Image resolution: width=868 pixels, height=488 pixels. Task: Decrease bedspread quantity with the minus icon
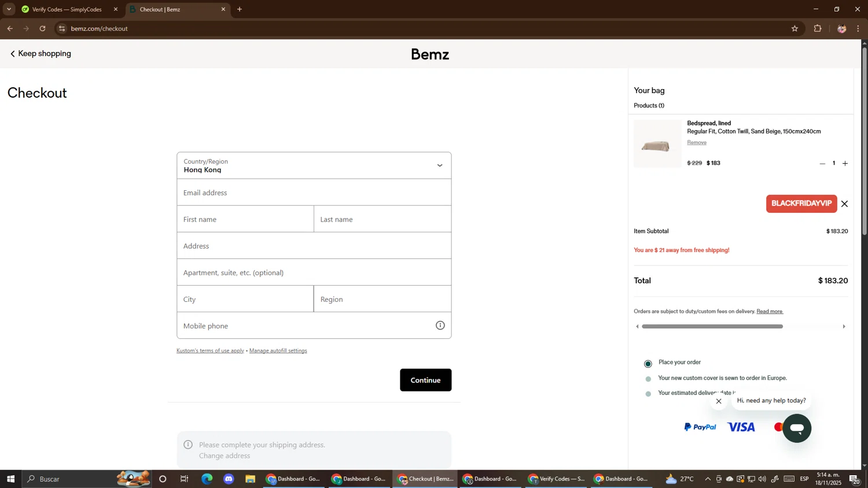pyautogui.click(x=822, y=164)
